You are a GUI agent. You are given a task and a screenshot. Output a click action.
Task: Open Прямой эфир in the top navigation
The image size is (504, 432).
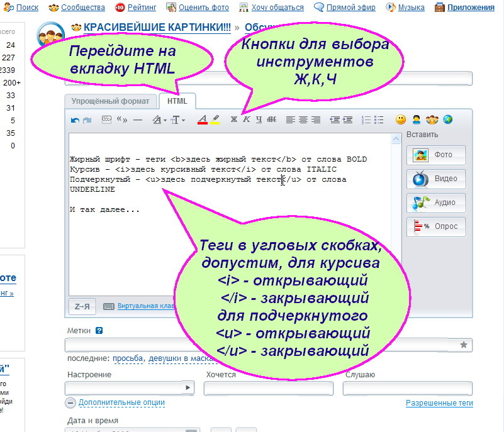[x=350, y=7]
